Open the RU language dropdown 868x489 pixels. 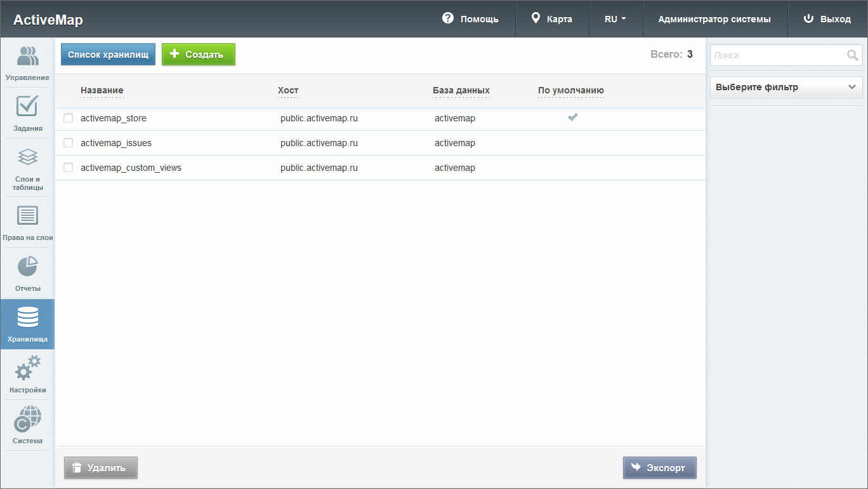(x=615, y=19)
